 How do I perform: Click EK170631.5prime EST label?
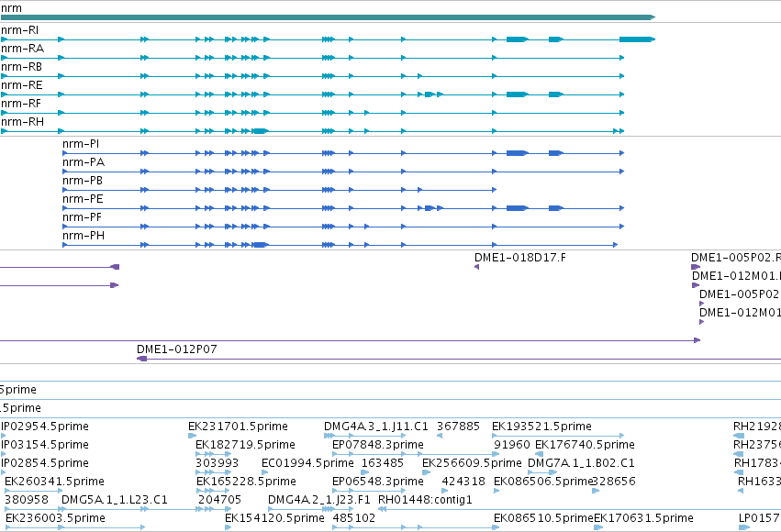[x=643, y=518]
